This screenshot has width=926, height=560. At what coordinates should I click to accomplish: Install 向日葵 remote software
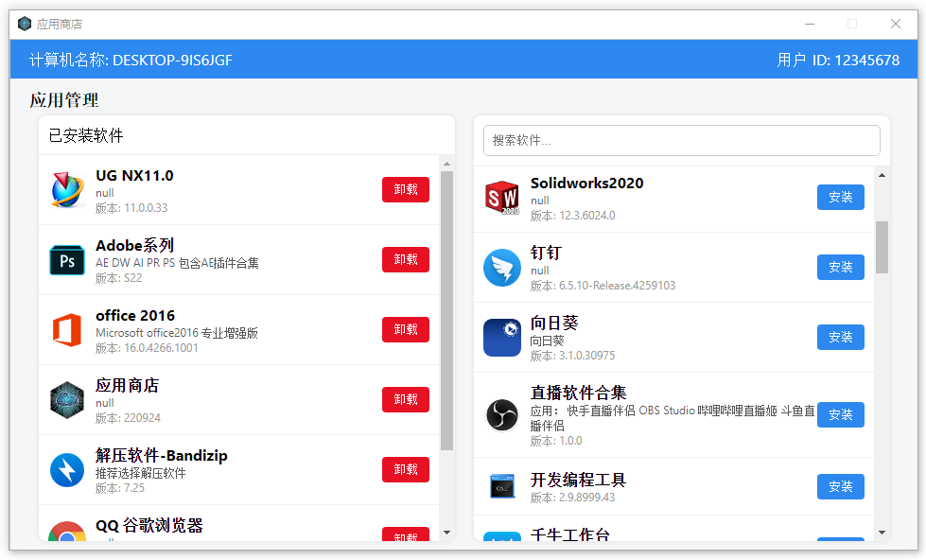840,338
